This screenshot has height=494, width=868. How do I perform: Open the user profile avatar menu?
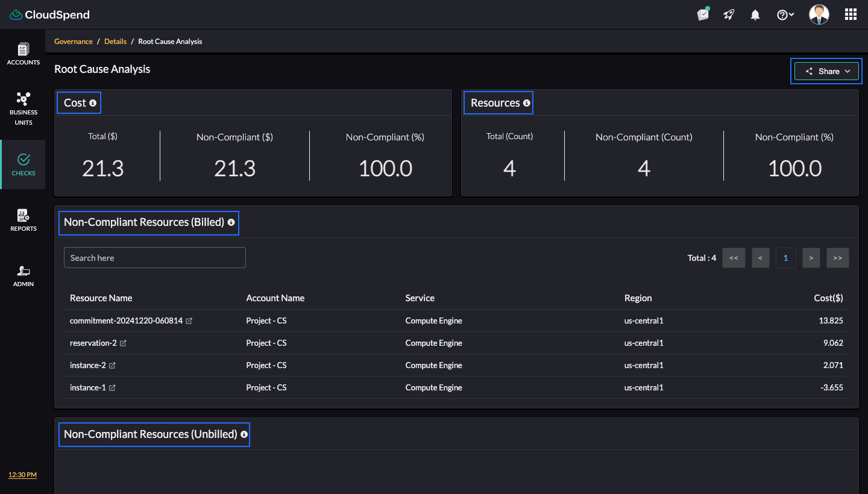819,15
